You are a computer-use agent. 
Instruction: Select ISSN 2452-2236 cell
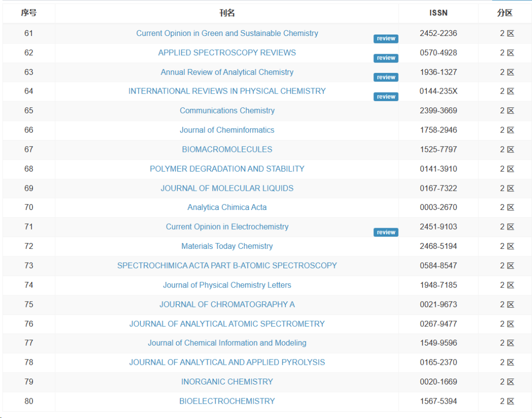(438, 34)
